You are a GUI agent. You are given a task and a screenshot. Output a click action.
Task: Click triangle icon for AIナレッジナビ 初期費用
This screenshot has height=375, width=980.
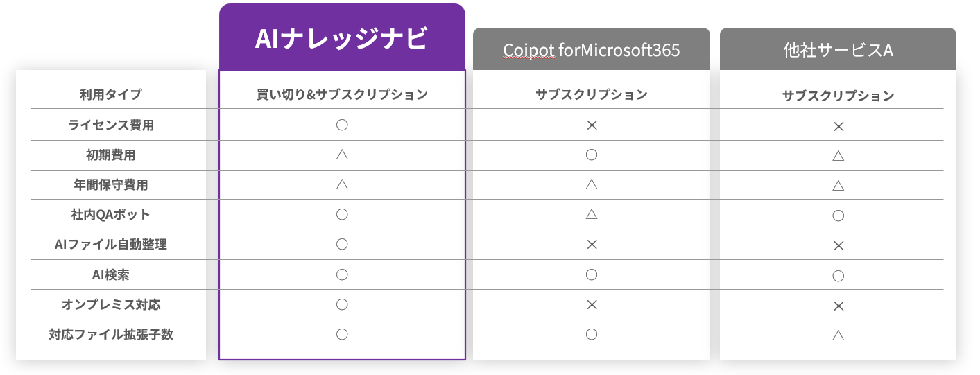pos(341,155)
